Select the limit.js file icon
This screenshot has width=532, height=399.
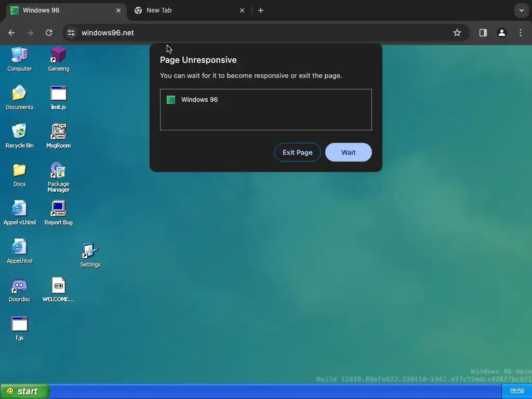point(58,98)
